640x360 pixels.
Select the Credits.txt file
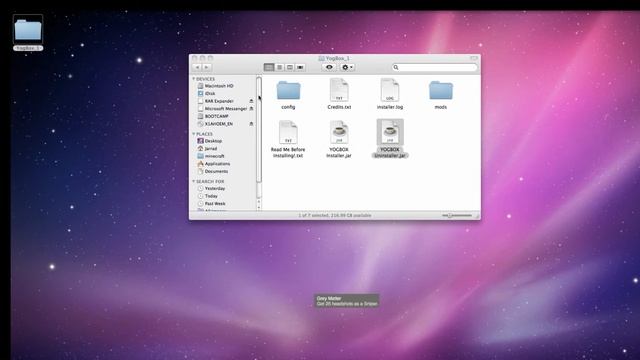pos(339,91)
